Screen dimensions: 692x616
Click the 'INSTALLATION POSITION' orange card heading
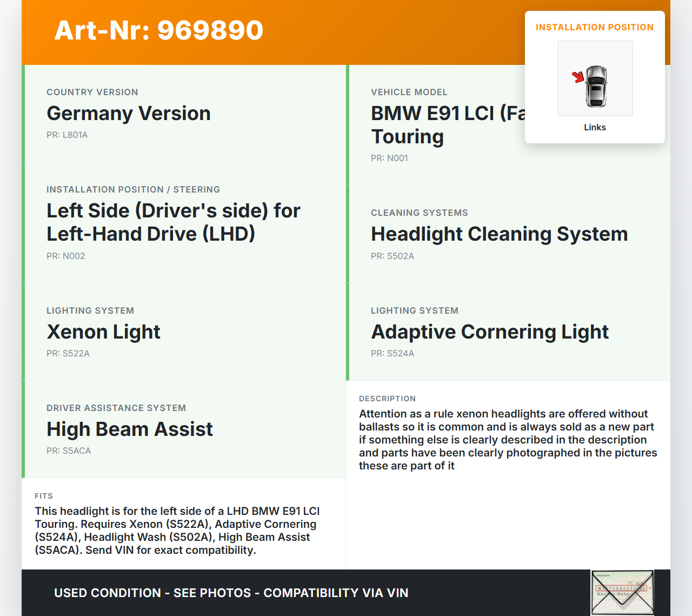point(594,27)
